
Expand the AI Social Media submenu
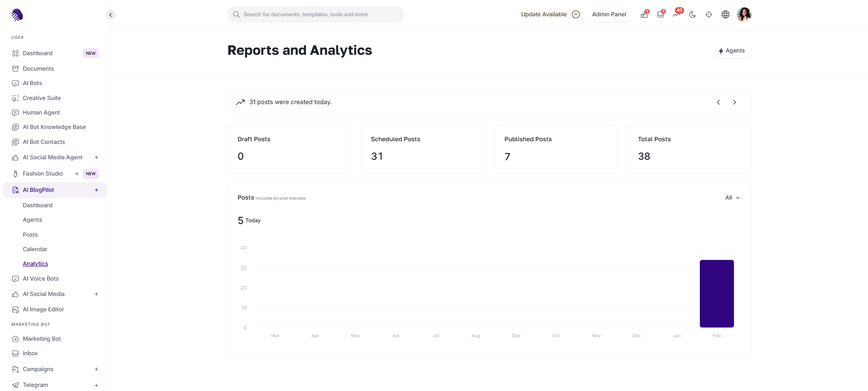click(x=96, y=294)
